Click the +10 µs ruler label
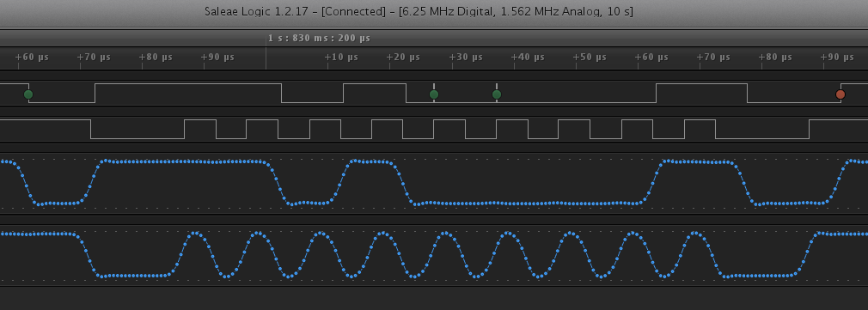Screen dimensions: 868x310 (341, 57)
